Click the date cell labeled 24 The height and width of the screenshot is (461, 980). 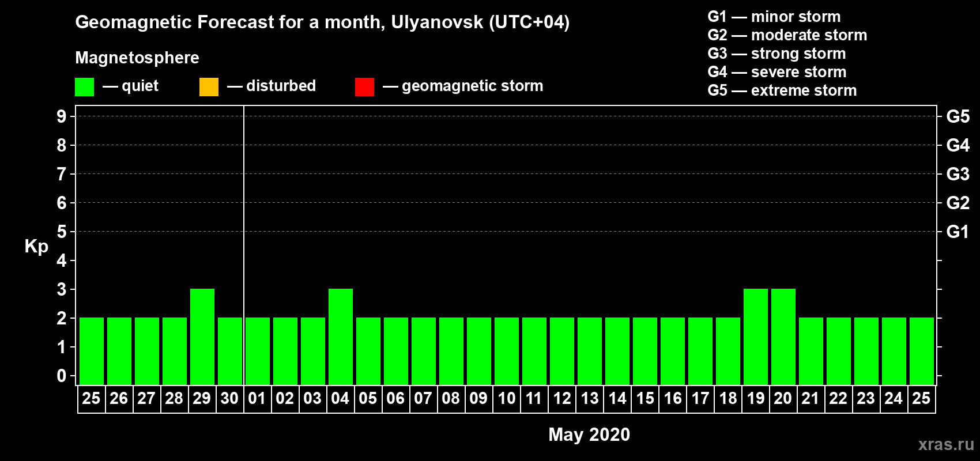[x=894, y=399]
